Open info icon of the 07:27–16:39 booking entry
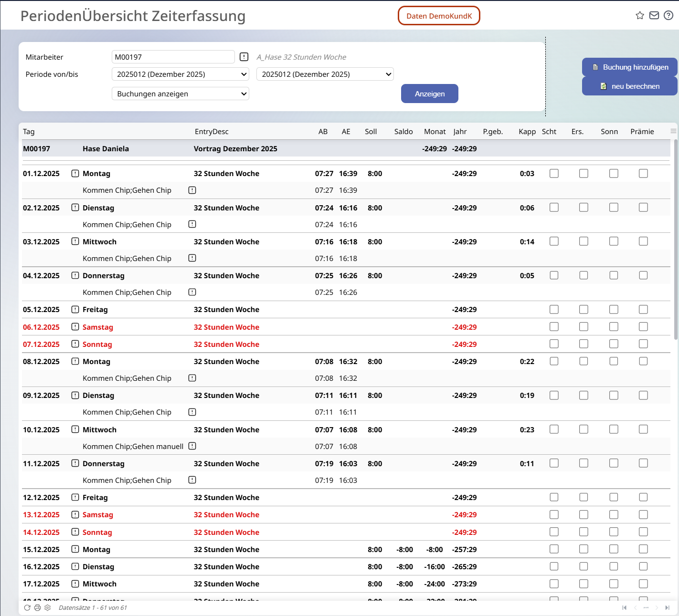 192,190
